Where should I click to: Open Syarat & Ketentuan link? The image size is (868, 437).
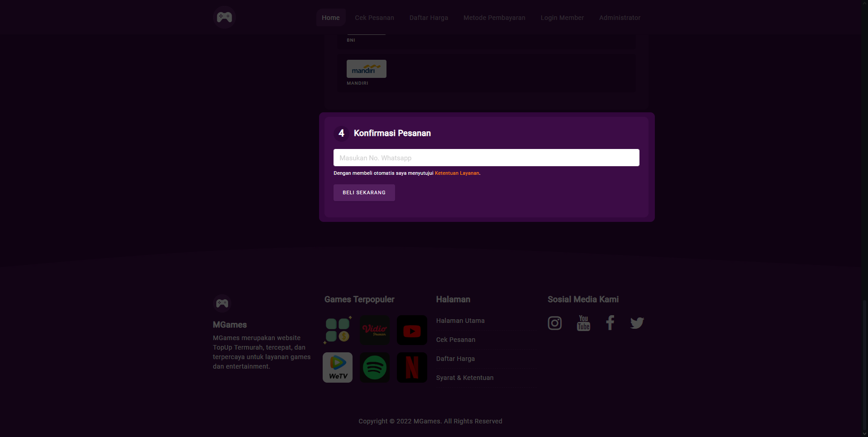coord(465,378)
